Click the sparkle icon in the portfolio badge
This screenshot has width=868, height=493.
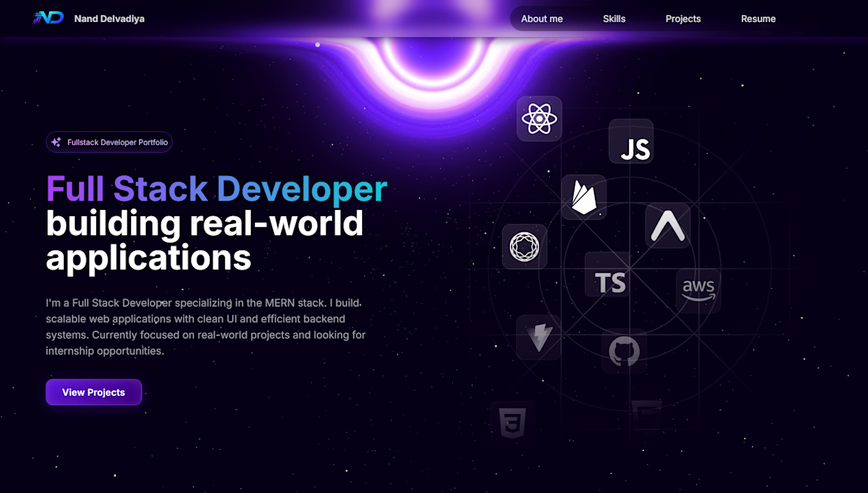point(56,142)
